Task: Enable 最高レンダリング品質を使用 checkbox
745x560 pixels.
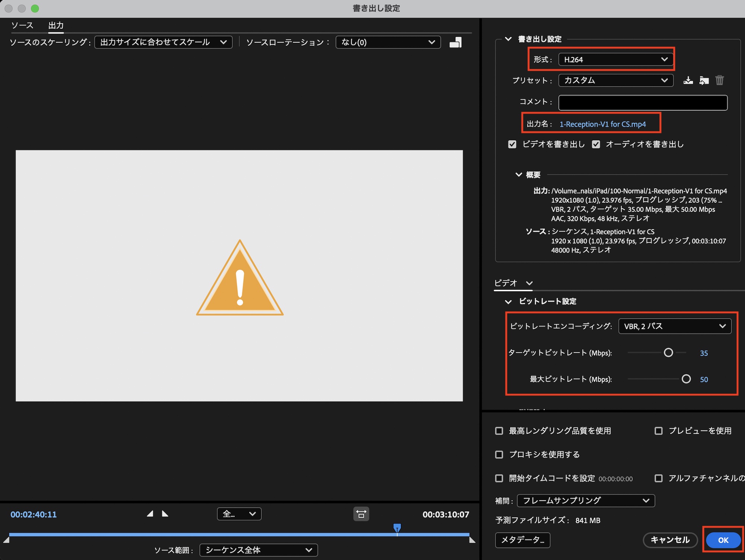Action: point(499,431)
